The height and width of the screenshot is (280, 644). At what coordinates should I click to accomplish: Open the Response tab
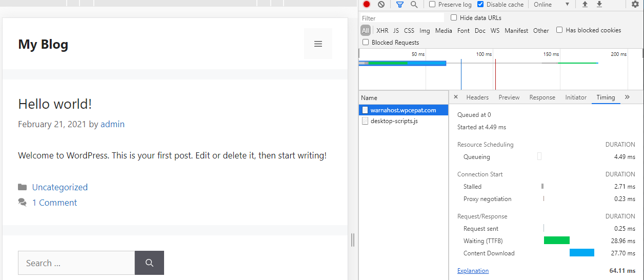542,97
